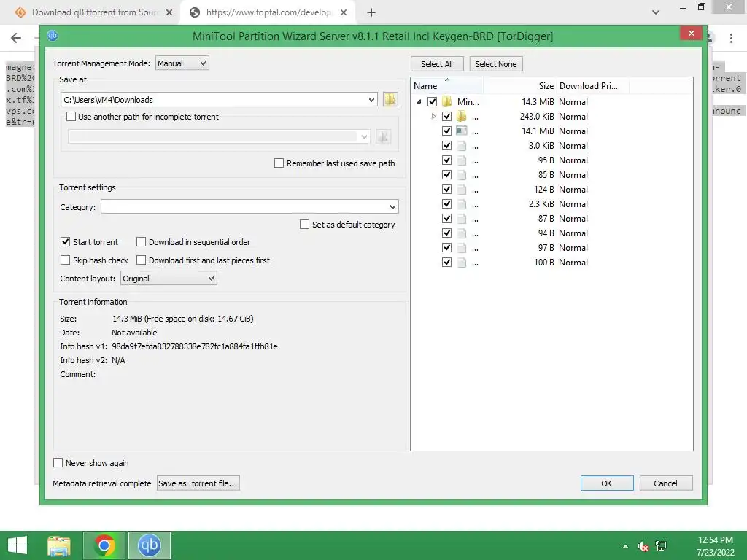This screenshot has width=747, height=560.
Task: Close the Download qBittorrent browser tab
Action: (x=169, y=12)
